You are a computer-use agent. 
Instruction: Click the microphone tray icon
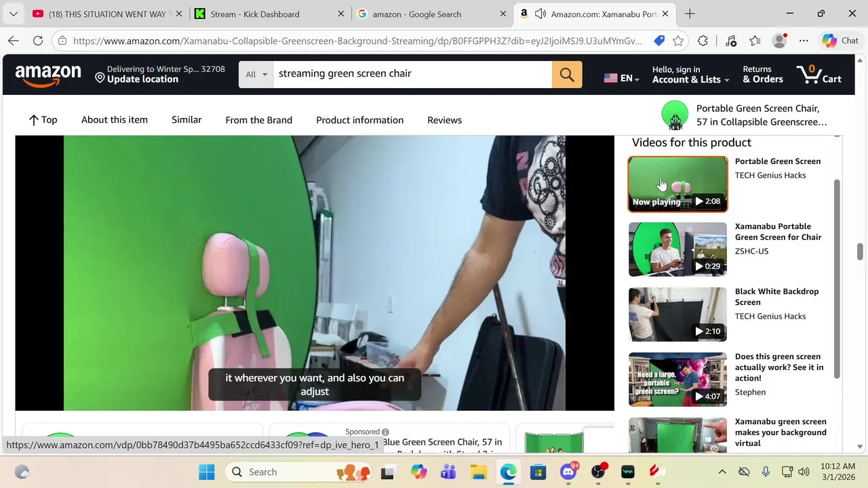pos(766,472)
